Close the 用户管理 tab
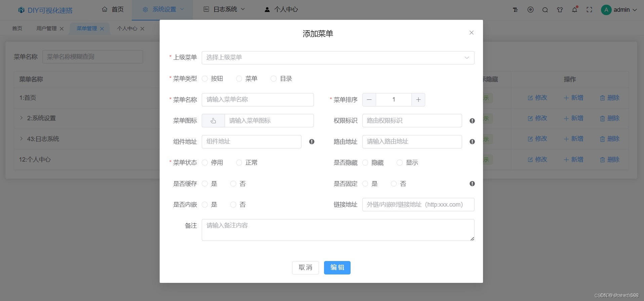Screen dimensions: 644x301 click(x=62, y=29)
